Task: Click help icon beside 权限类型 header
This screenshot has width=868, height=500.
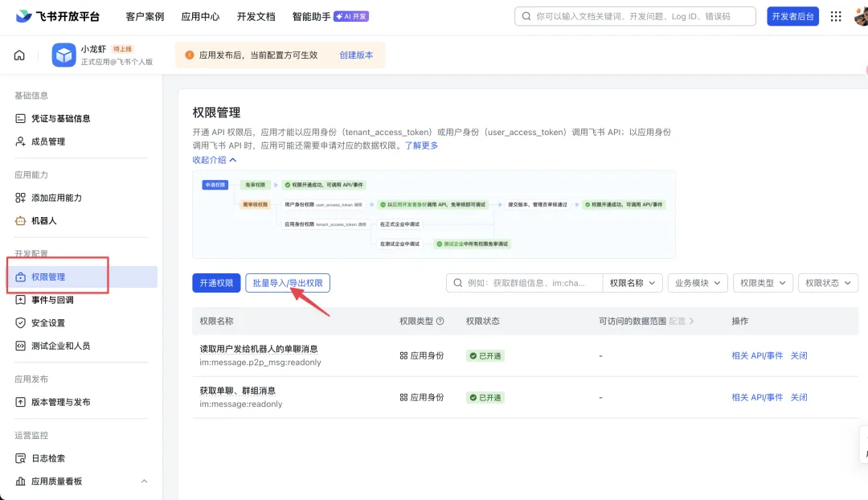Action: 440,322
